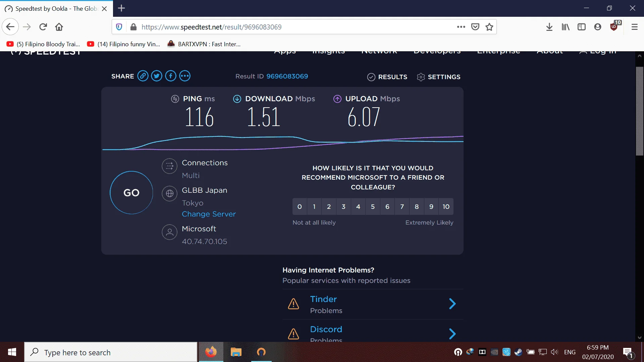
Task: Open Firefox account icon
Action: pyautogui.click(x=598, y=27)
